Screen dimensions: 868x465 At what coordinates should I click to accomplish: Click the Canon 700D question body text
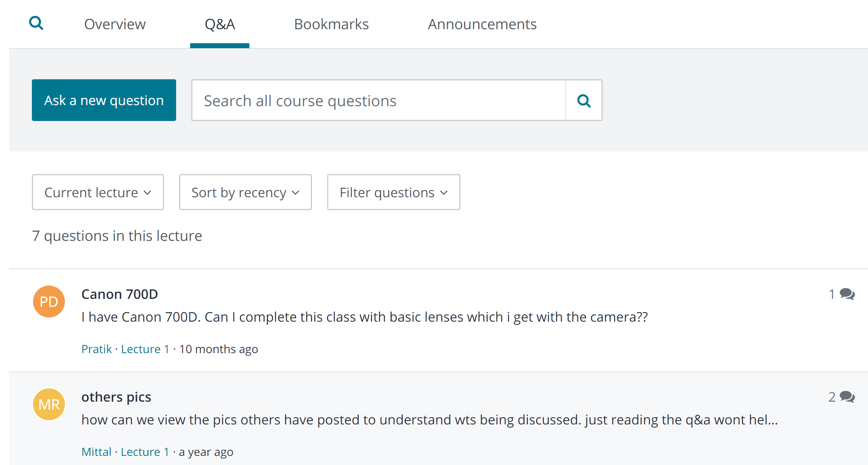[365, 317]
